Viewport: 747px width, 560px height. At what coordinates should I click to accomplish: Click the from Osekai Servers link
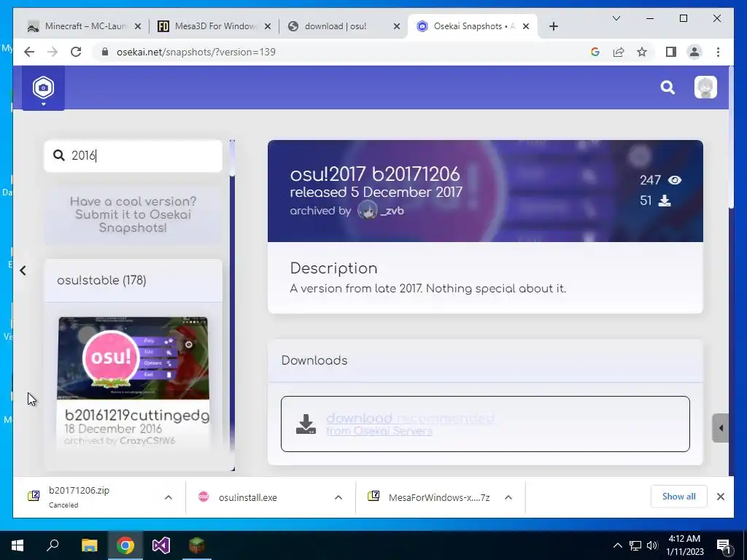pos(379,431)
